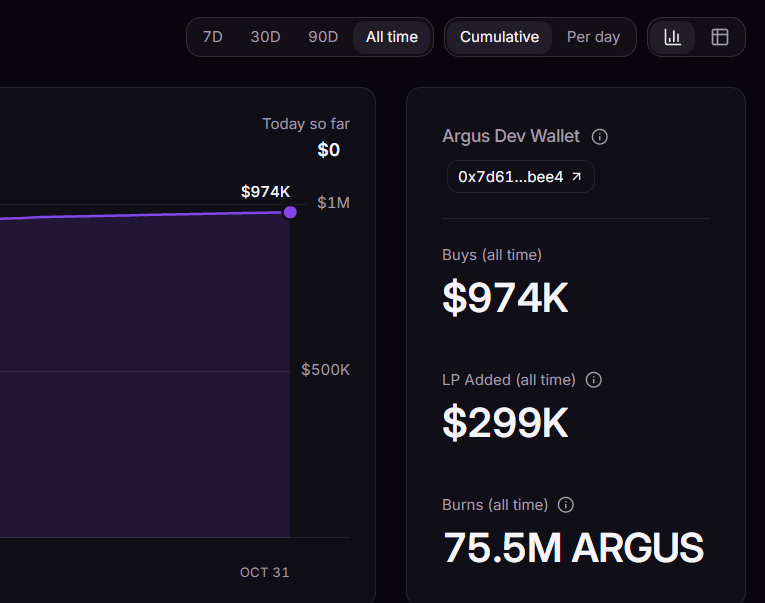Switch to table view icon
The width and height of the screenshot is (765, 603).
(x=720, y=37)
